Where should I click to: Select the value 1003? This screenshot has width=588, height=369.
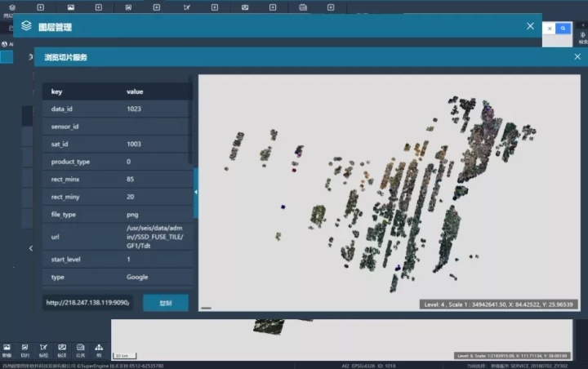click(134, 144)
